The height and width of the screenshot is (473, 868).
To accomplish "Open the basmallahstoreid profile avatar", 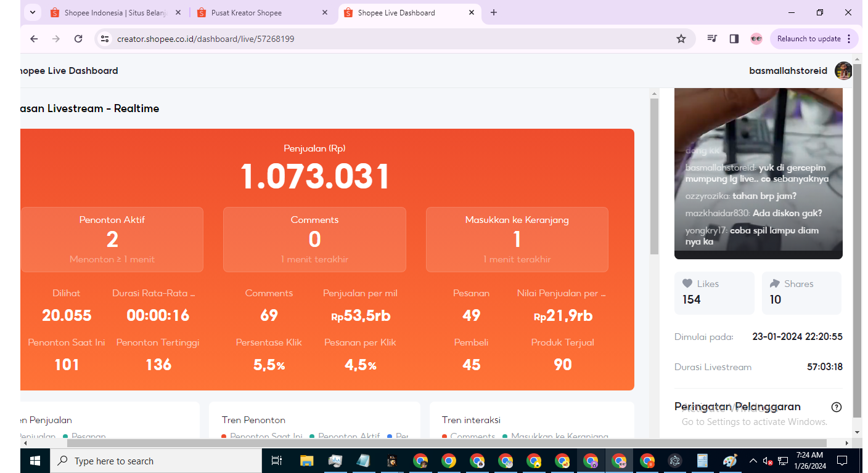I will tap(843, 70).
